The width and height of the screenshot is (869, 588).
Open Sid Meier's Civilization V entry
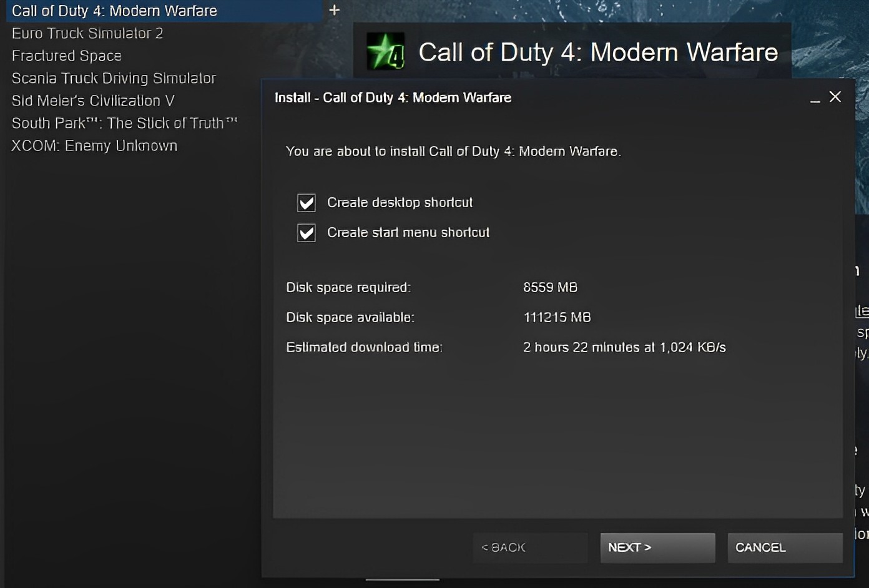(93, 100)
